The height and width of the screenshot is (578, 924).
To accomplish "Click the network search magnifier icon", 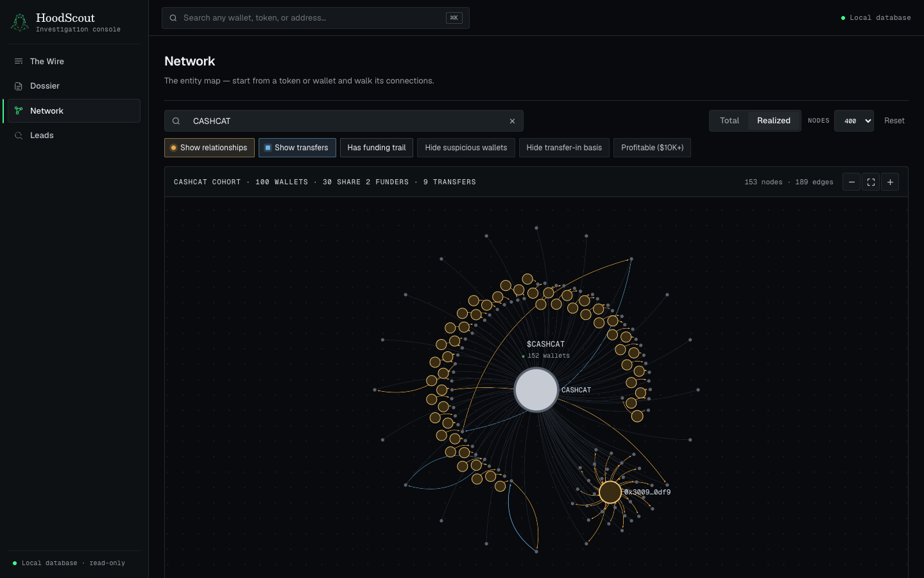I will (176, 121).
